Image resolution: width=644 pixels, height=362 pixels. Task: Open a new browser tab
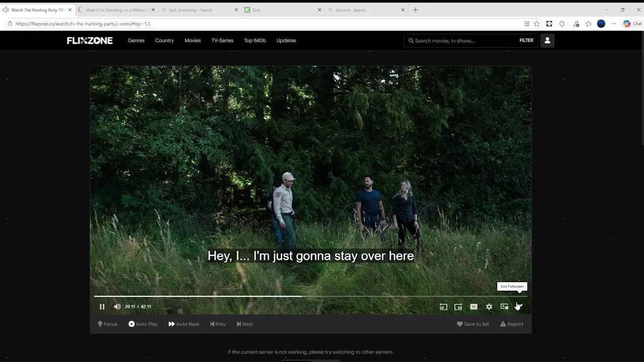coord(416,10)
